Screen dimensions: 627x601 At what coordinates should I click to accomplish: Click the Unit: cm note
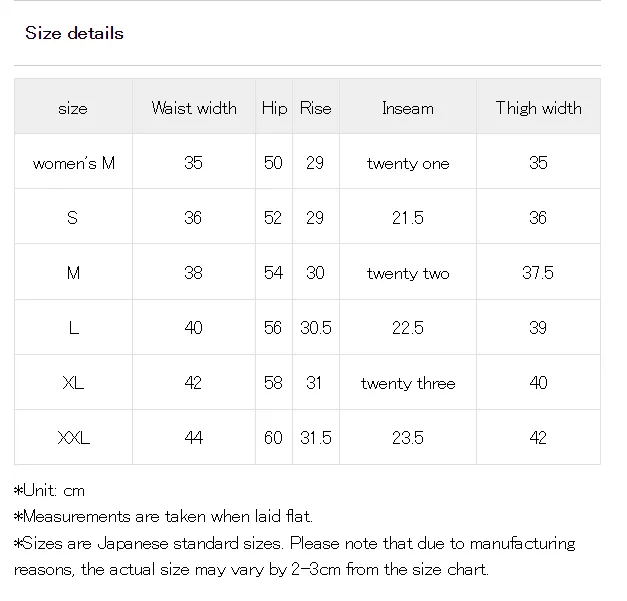point(50,490)
